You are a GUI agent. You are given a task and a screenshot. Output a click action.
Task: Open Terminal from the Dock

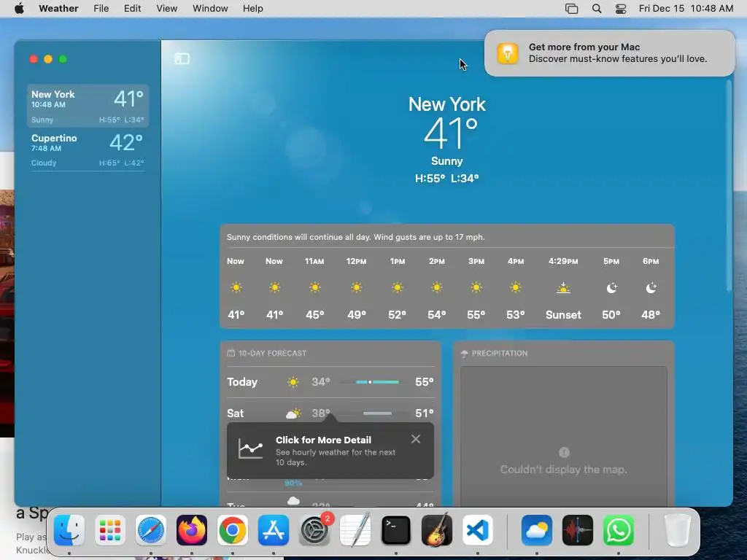[396, 530]
